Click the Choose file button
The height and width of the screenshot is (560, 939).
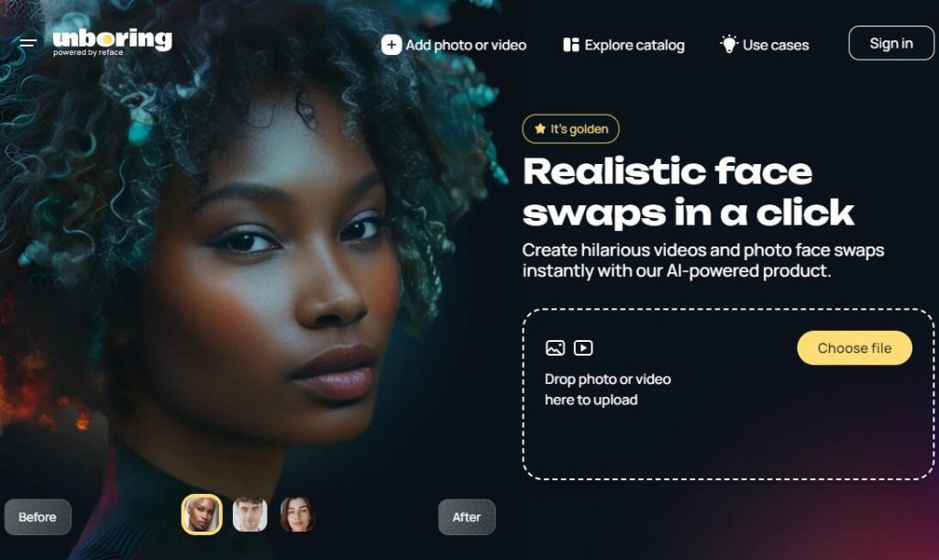[855, 347]
